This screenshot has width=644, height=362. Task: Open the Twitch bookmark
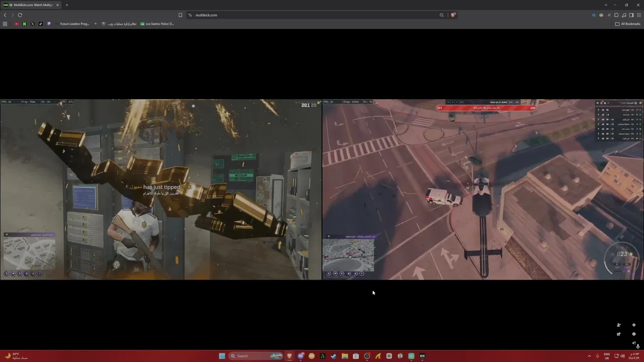tap(49, 24)
